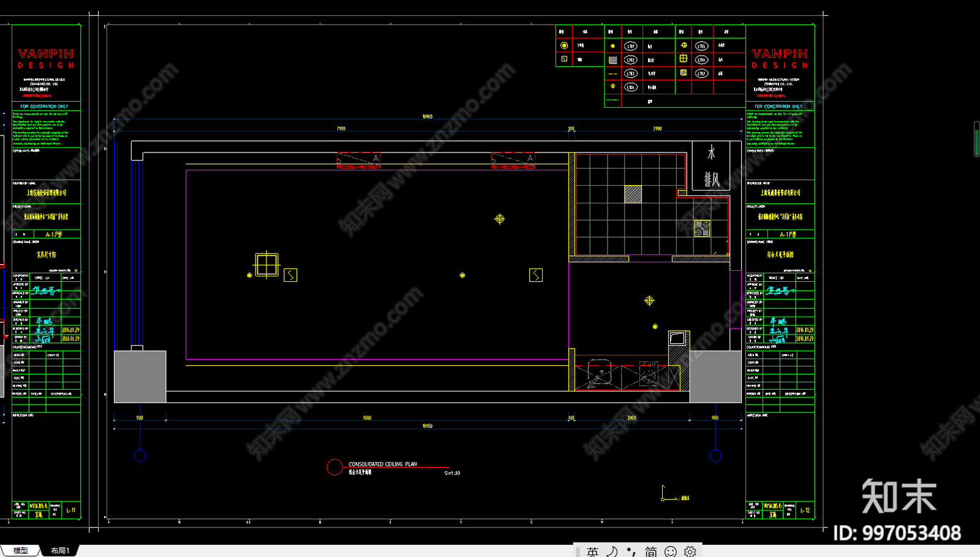Screen dimensions: 980x557
Task: Select the left gray structural column
Action: pos(140,377)
